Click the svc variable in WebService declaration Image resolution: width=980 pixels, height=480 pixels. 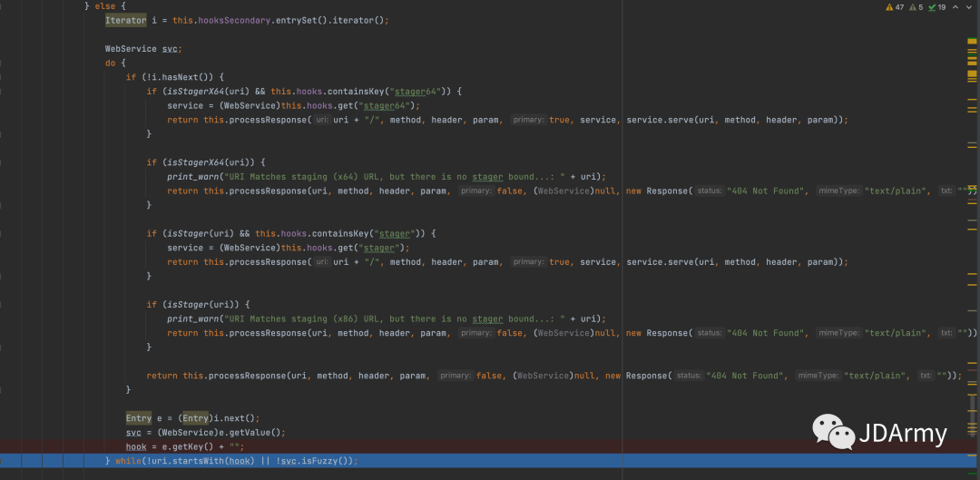pyautogui.click(x=170, y=49)
